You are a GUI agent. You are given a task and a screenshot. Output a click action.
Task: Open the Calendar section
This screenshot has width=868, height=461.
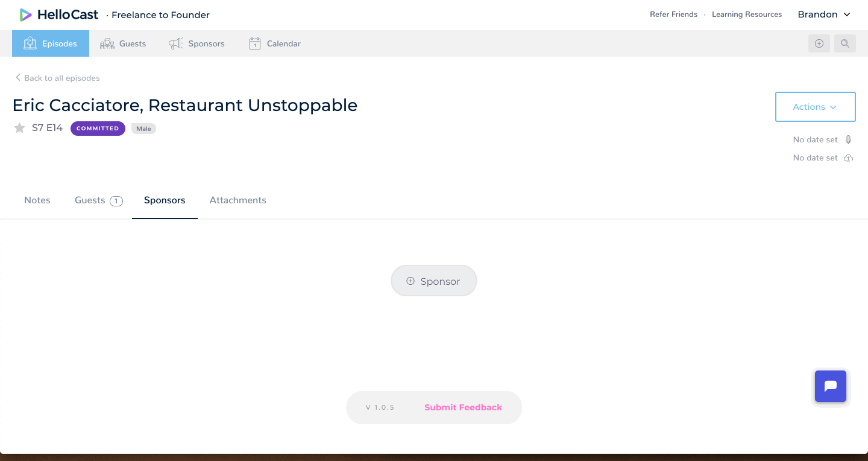pyautogui.click(x=275, y=43)
